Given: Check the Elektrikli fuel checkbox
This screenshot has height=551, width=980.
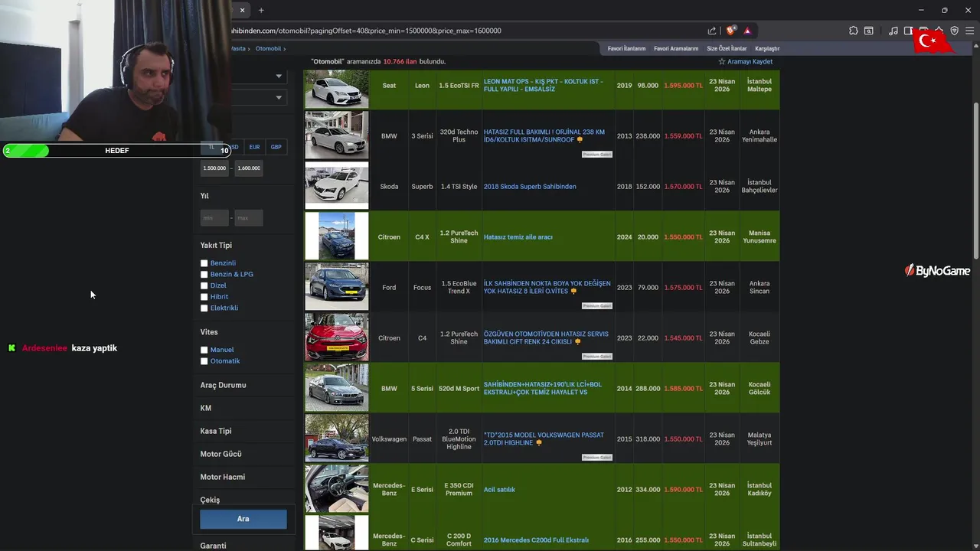Looking at the screenshot, I should (x=204, y=308).
